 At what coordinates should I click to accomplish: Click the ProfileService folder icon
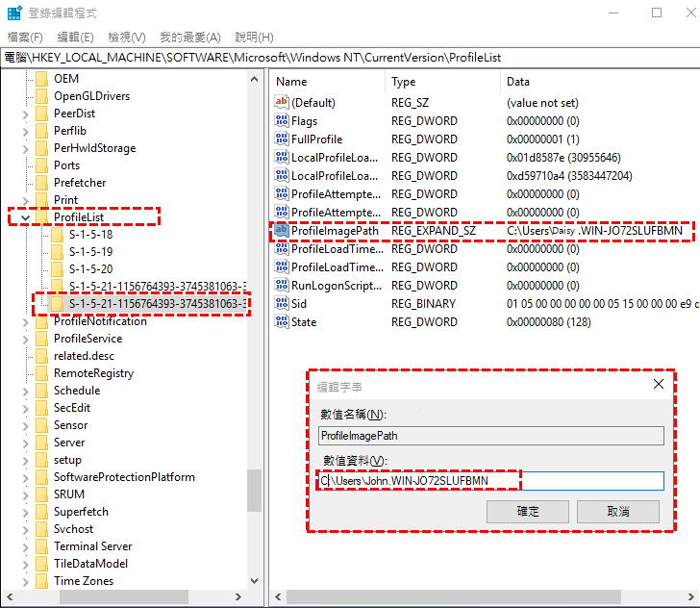click(x=41, y=339)
